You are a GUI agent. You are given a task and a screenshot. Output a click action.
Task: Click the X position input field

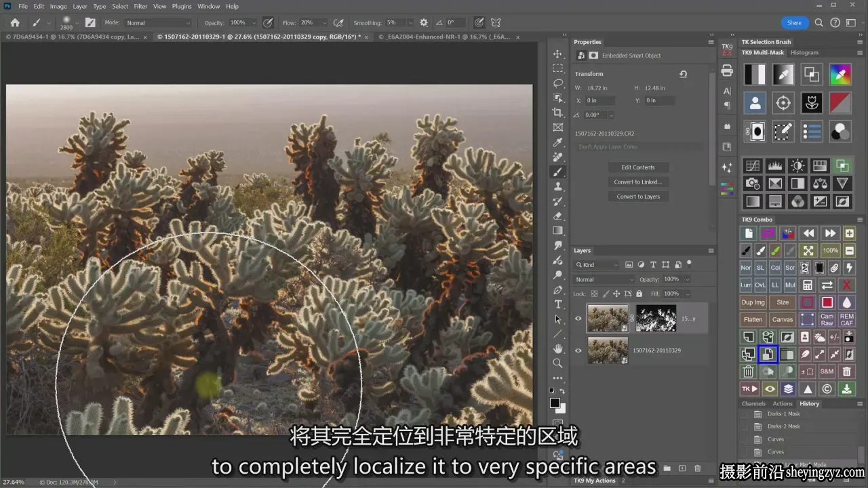(600, 100)
